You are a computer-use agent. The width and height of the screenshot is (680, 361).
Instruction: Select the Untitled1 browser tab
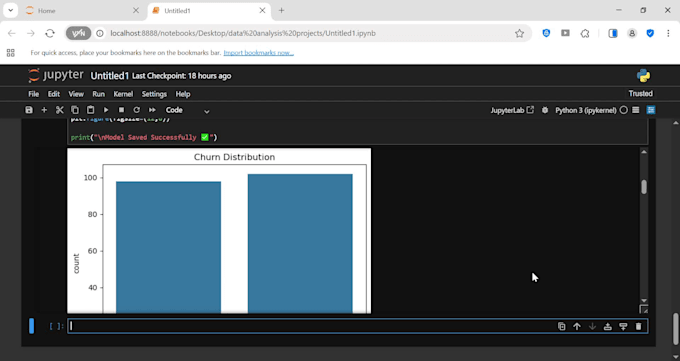(209, 10)
